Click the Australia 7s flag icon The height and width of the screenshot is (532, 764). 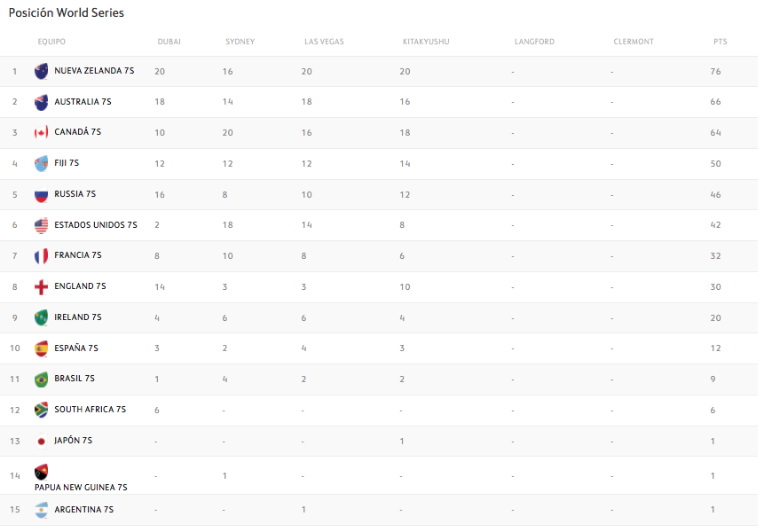(x=41, y=102)
